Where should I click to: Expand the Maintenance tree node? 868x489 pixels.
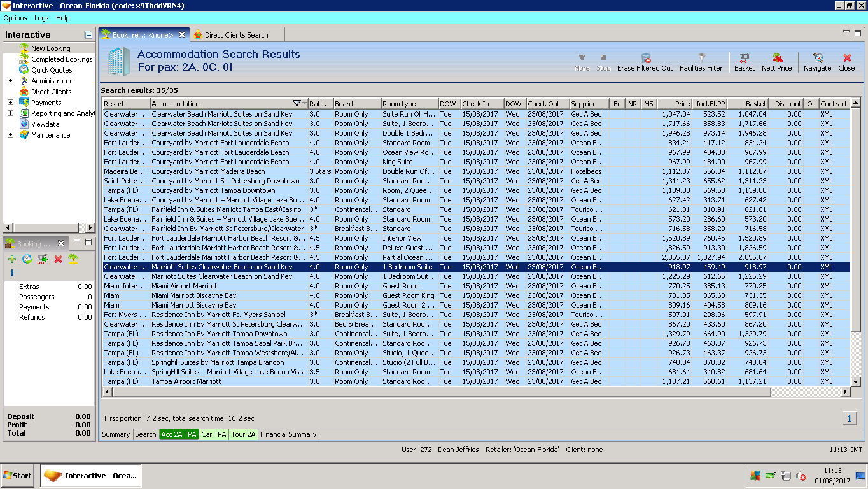pos(10,135)
